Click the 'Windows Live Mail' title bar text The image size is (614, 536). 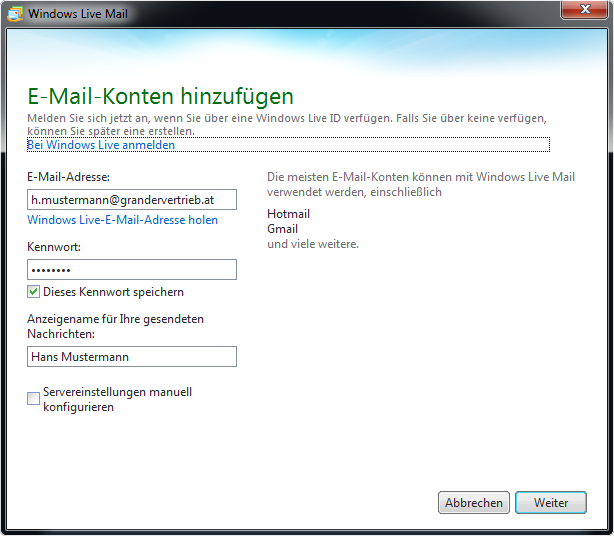[x=78, y=14]
